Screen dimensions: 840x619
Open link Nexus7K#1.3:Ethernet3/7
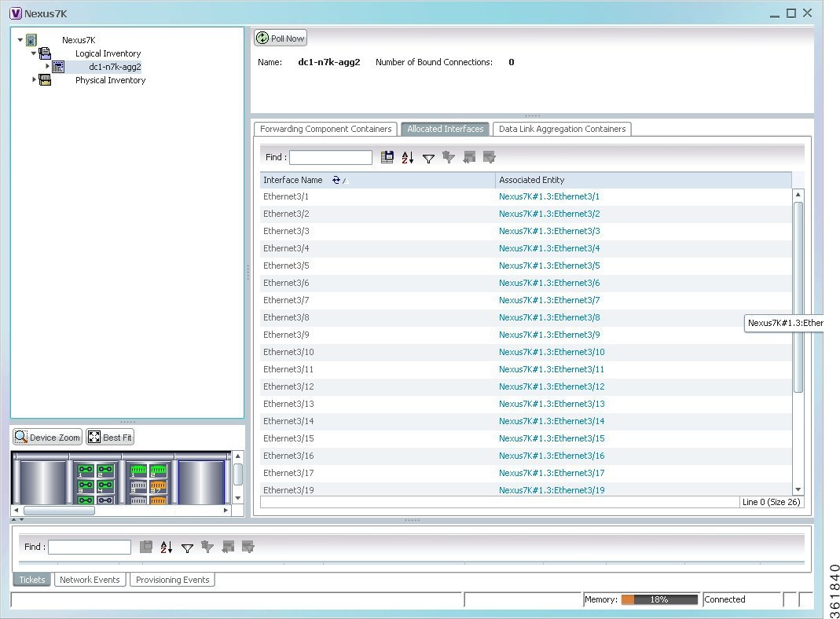click(549, 300)
